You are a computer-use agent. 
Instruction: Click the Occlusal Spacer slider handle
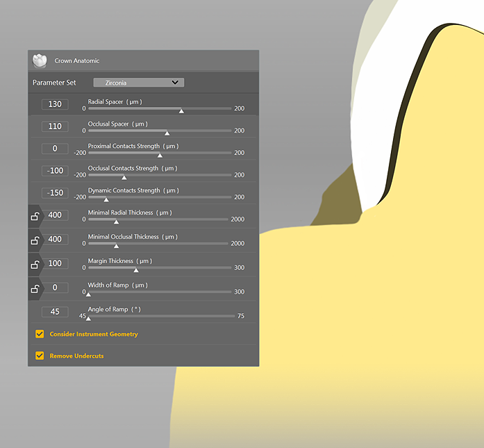pyautogui.click(x=167, y=133)
